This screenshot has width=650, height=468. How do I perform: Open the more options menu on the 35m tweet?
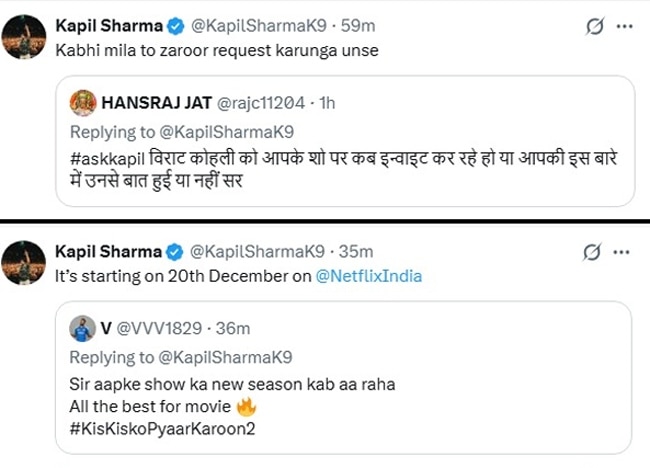(624, 251)
